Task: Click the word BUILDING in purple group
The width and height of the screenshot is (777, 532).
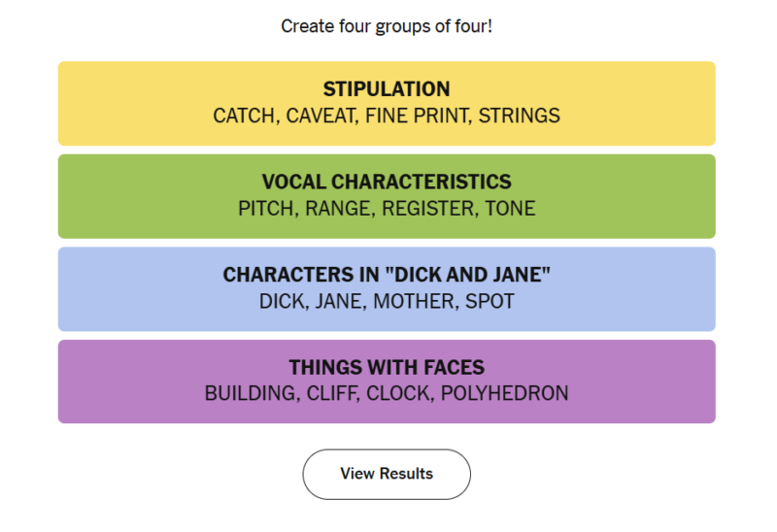Action: pyautogui.click(x=248, y=394)
